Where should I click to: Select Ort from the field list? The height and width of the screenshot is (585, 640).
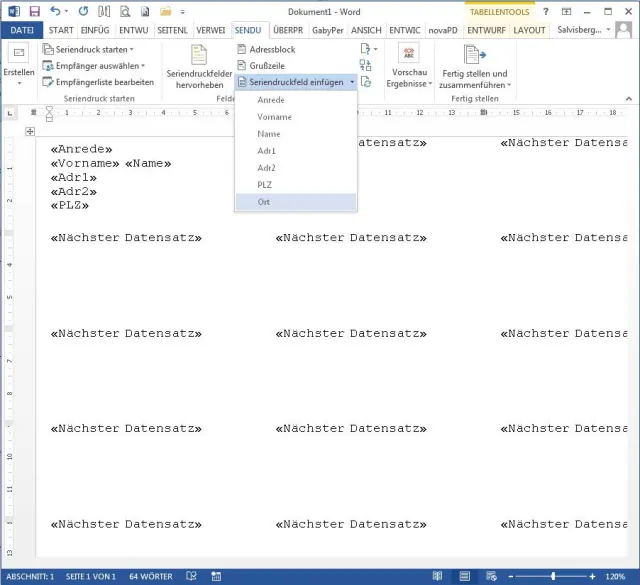pyautogui.click(x=264, y=202)
